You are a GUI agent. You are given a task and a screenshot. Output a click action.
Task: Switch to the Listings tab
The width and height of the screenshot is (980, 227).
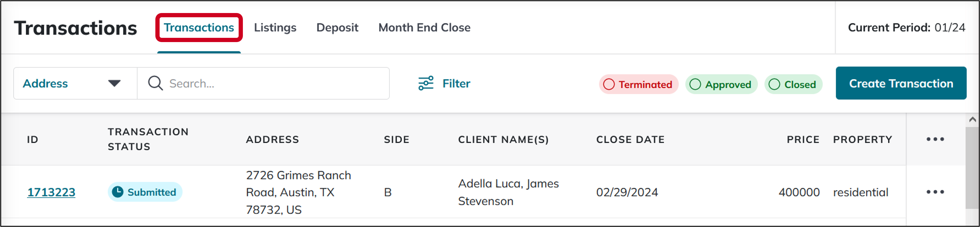(x=275, y=27)
